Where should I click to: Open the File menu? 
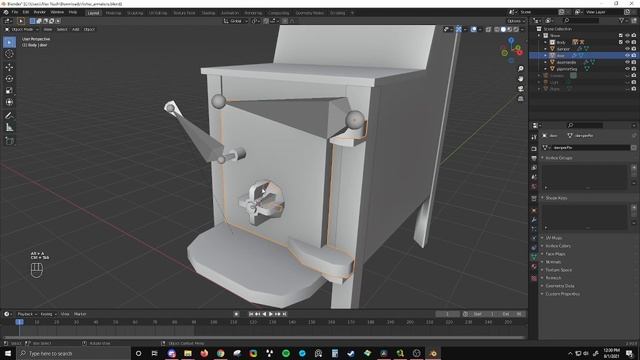(15, 13)
